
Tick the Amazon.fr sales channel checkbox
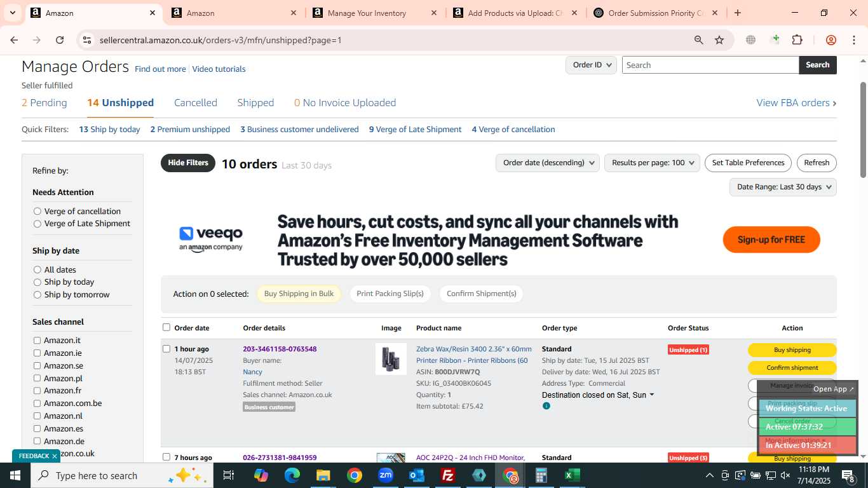pyautogui.click(x=37, y=391)
